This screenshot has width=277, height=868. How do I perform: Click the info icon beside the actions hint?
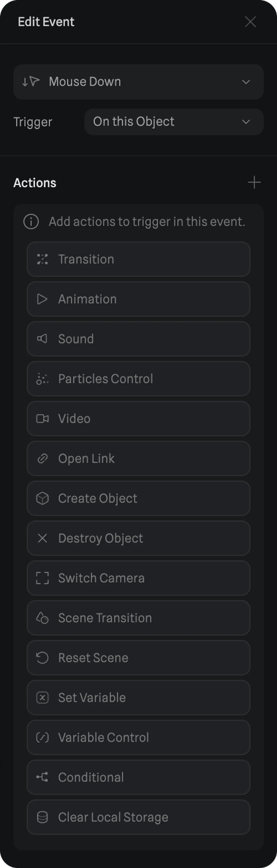pos(31,222)
